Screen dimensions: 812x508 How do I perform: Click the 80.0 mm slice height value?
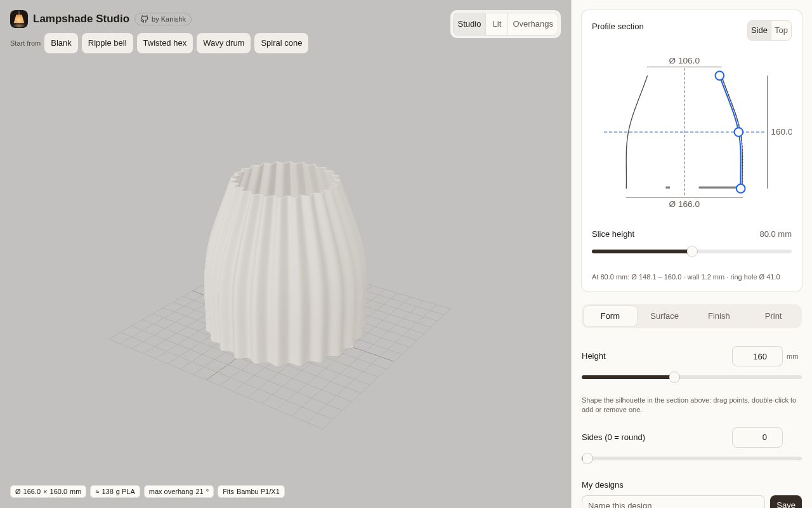(x=775, y=234)
